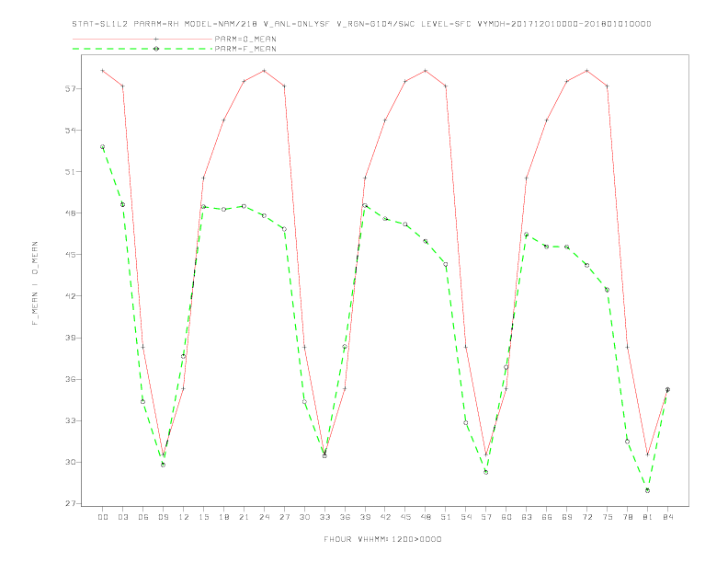Click the x-axis tick label 30
728x563 pixels.
(304, 517)
